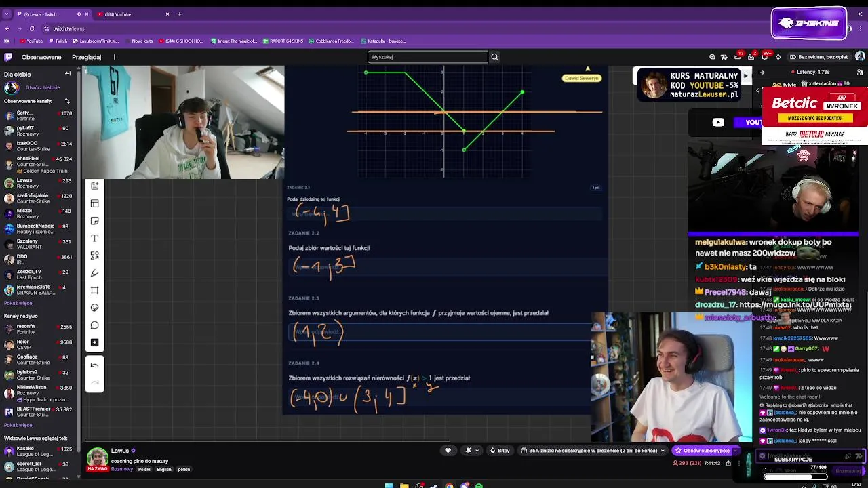Open the whiteboard templates tool
This screenshot has width=868, height=488.
94,203
